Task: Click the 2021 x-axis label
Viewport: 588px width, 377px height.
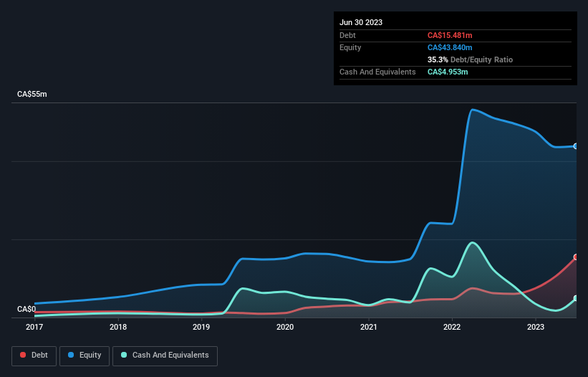Action: coord(369,327)
